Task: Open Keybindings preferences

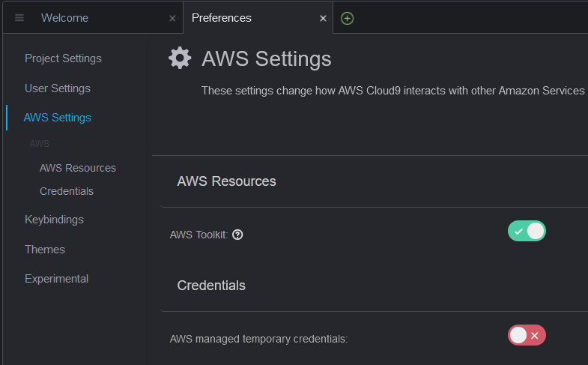Action: (x=54, y=220)
